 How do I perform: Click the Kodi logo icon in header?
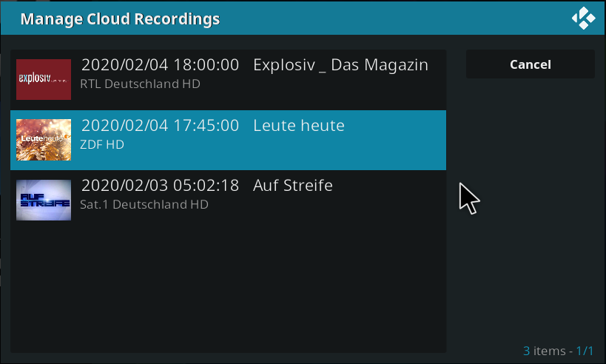tap(583, 18)
